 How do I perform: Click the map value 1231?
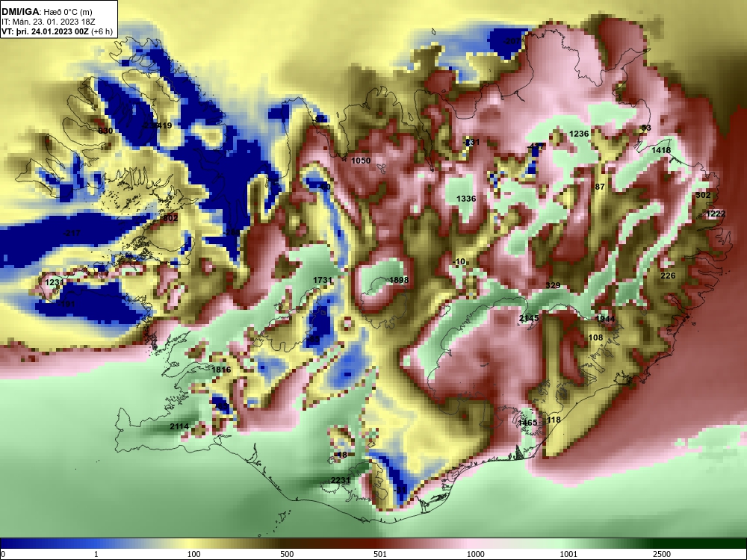coord(55,282)
